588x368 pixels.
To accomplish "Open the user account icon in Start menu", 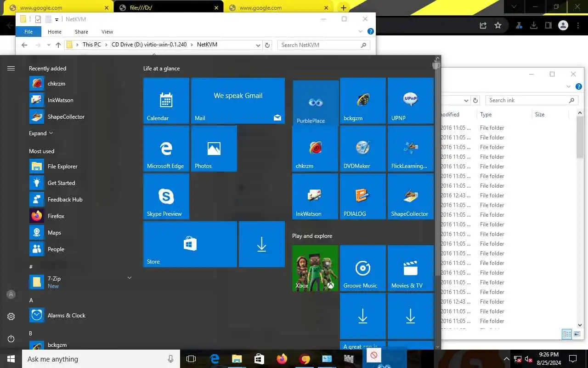I will (11, 294).
